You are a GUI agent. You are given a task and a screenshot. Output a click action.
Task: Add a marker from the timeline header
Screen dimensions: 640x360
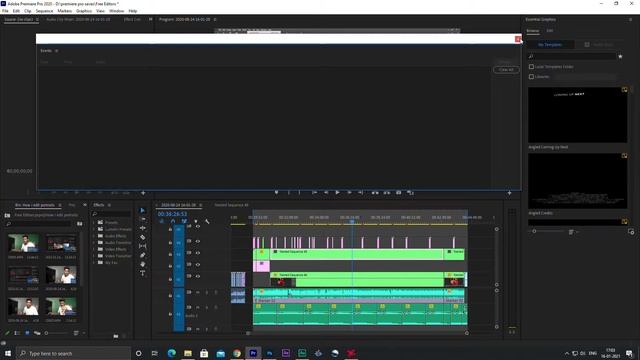[x=196, y=221]
